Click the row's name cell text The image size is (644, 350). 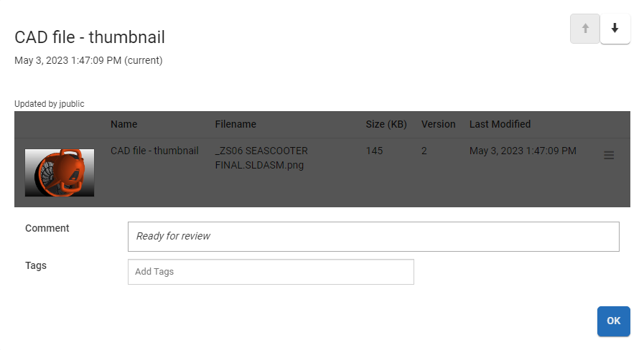pos(154,151)
